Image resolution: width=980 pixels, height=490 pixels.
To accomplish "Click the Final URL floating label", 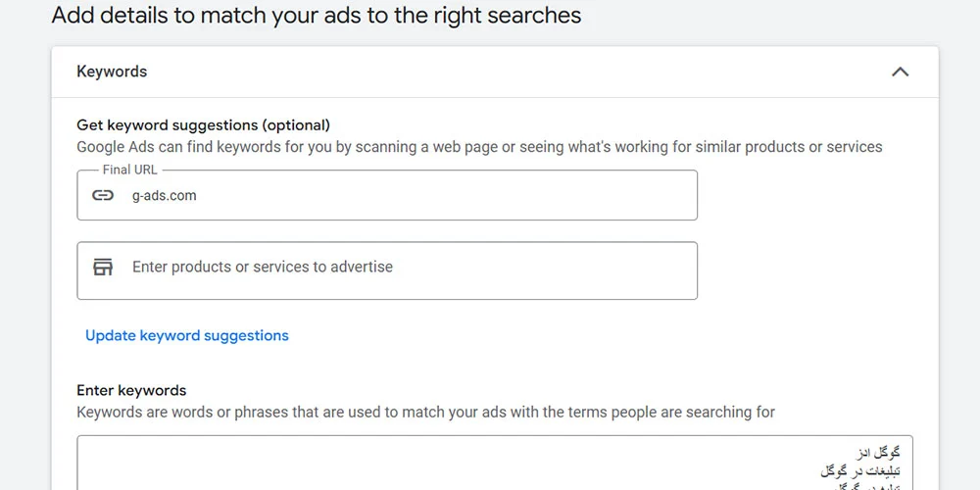I will click(x=129, y=170).
